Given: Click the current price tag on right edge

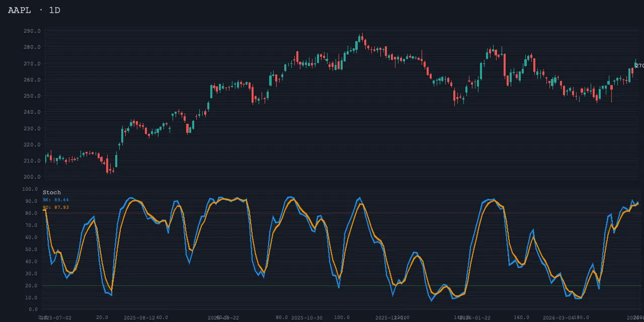Looking at the screenshot, I should click(x=639, y=66).
